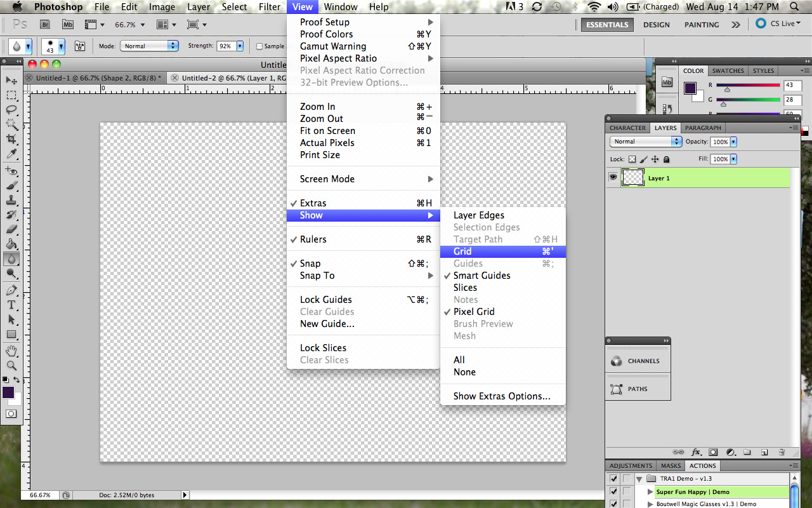Open the Add Layer Style fx menu

(697, 452)
